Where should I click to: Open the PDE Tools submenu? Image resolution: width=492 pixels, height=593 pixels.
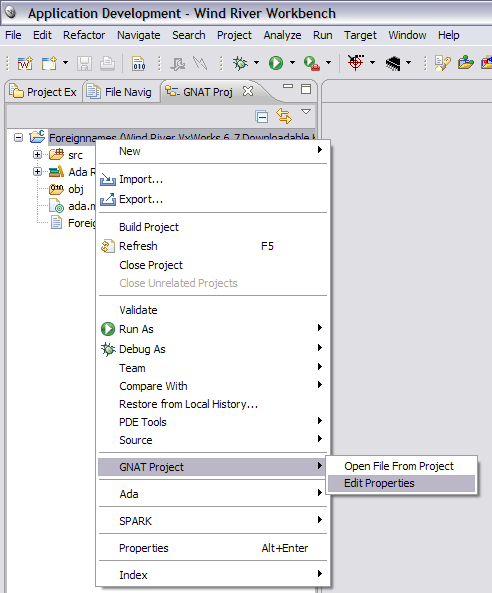[x=213, y=422]
